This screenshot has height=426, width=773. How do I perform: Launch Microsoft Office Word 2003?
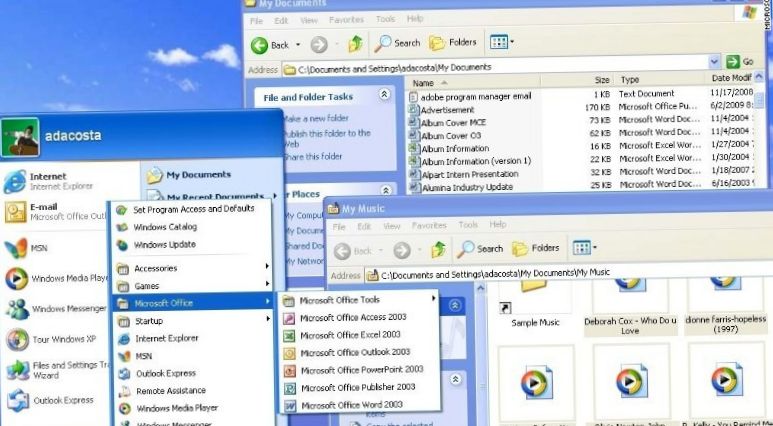(x=351, y=405)
